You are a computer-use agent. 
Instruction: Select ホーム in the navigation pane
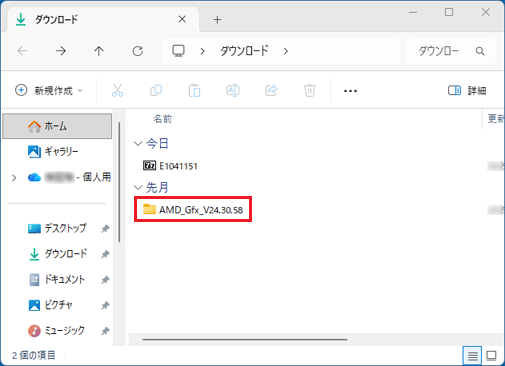tap(57, 126)
